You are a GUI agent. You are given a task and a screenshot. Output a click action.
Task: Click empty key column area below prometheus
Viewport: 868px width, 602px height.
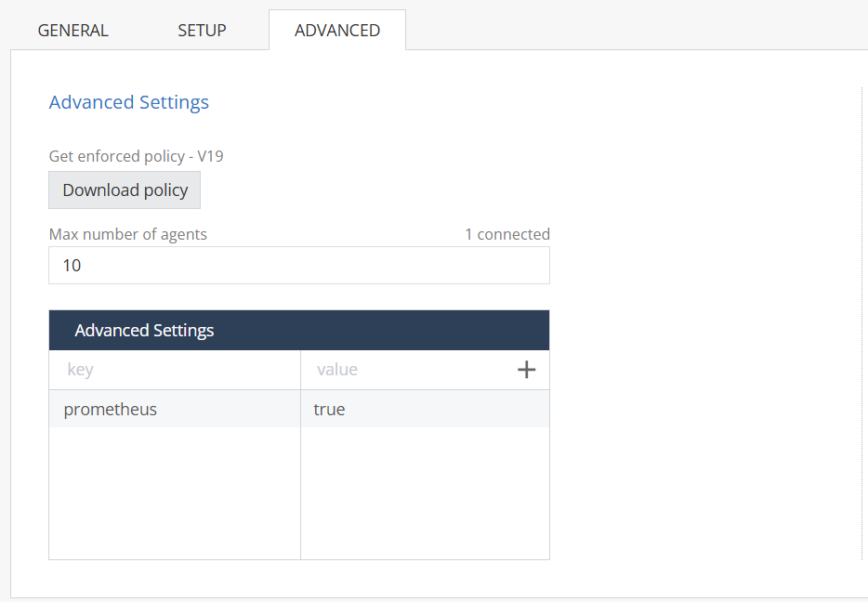pos(174,492)
